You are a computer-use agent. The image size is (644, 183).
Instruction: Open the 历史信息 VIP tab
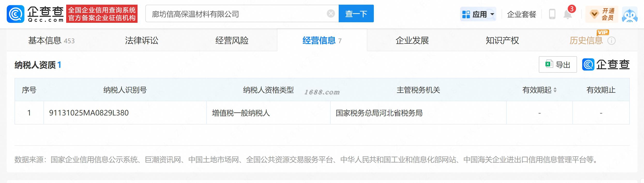(x=586, y=40)
